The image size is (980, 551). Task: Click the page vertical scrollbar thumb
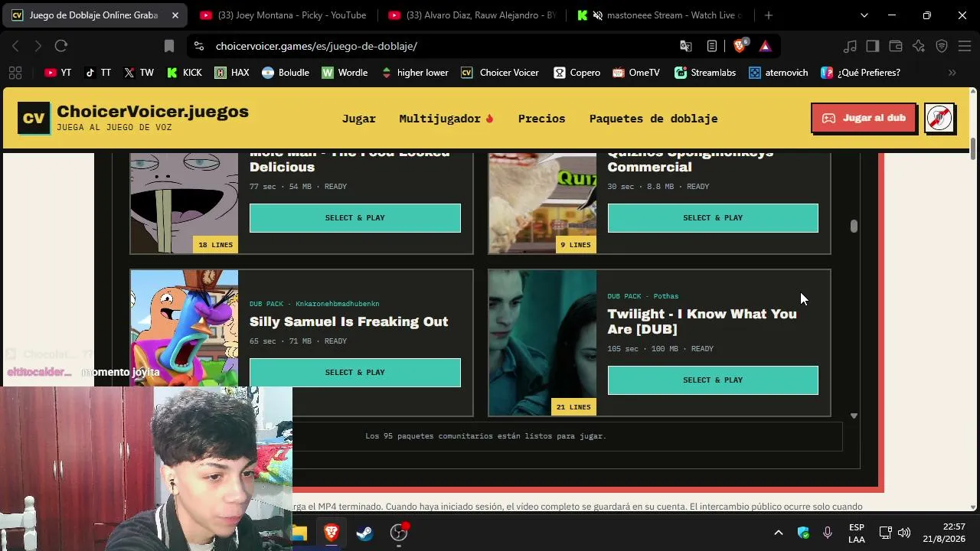click(973, 148)
